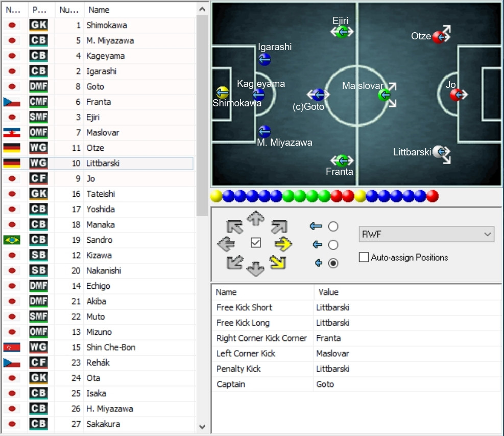Click the player list scrollbar thumb
Image resolution: width=504 pixels, height=436 pixels.
202,116
